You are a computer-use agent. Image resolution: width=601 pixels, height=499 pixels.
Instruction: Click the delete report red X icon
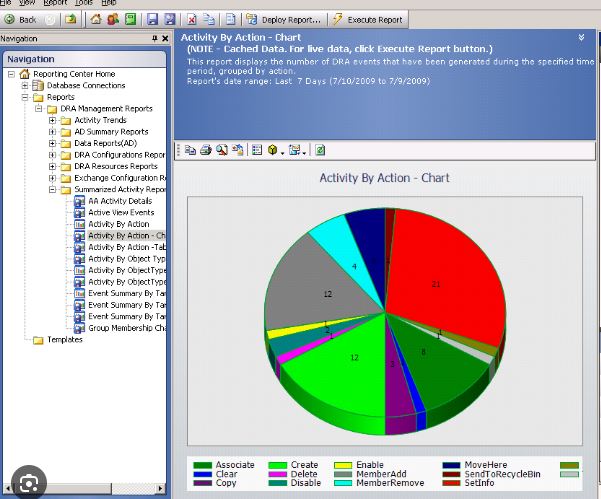(192, 19)
